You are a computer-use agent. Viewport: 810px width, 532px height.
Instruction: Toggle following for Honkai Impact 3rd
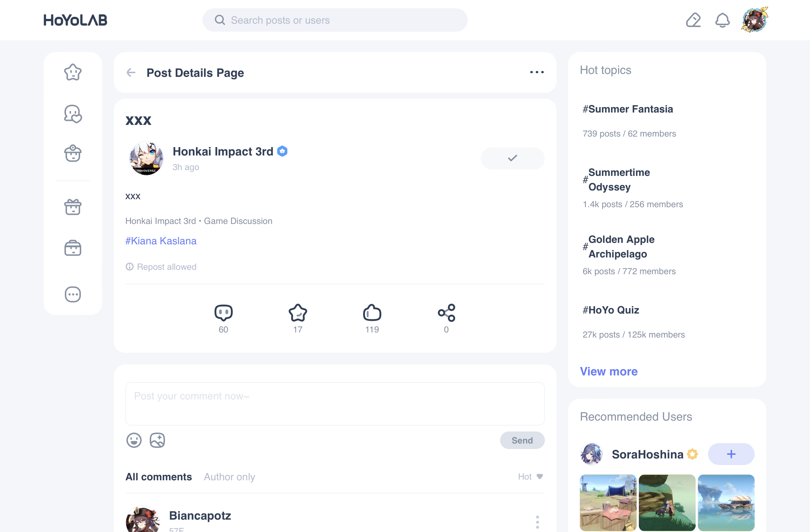click(512, 158)
